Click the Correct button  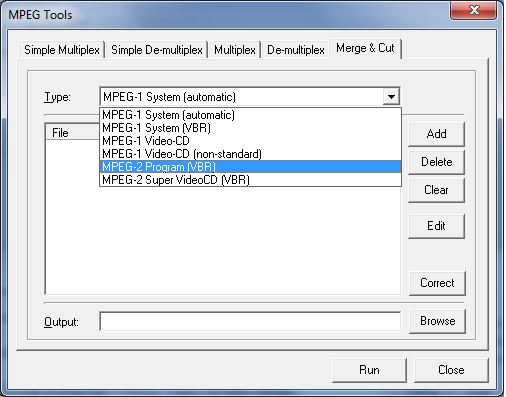pos(437,283)
